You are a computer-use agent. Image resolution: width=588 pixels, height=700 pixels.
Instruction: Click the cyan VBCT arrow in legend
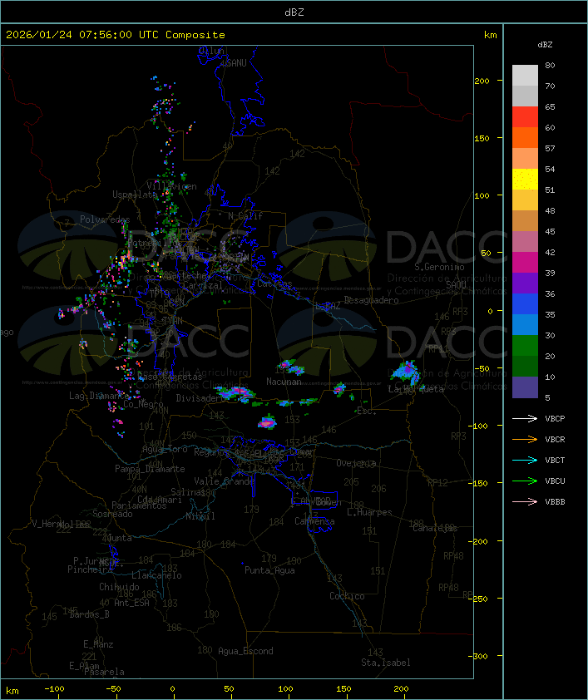pos(525,460)
